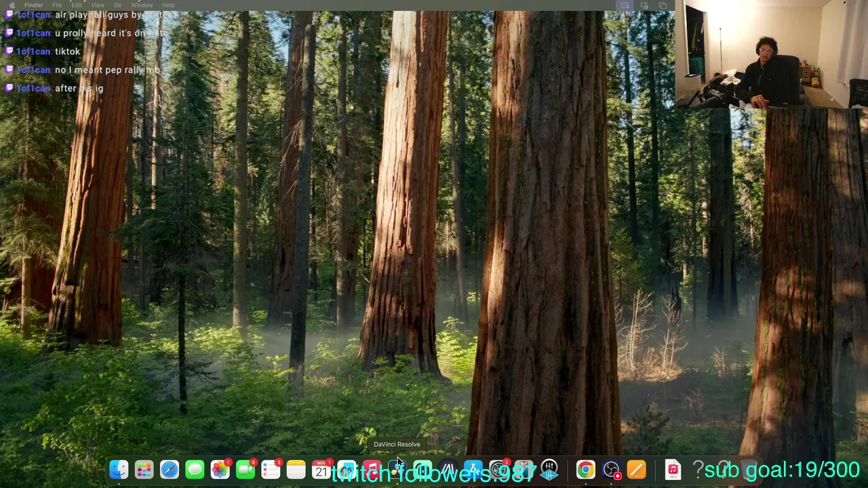
Task: Open the Messages app in dock
Action: pyautogui.click(x=195, y=470)
